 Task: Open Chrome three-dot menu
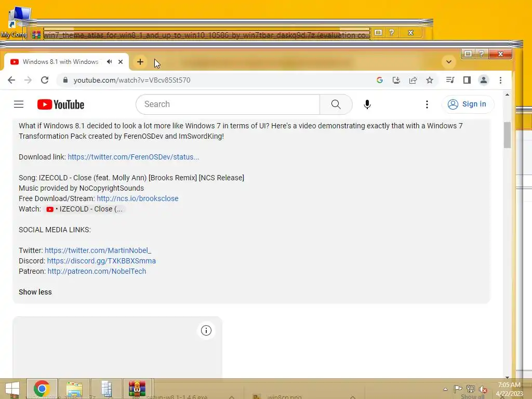[x=500, y=80]
